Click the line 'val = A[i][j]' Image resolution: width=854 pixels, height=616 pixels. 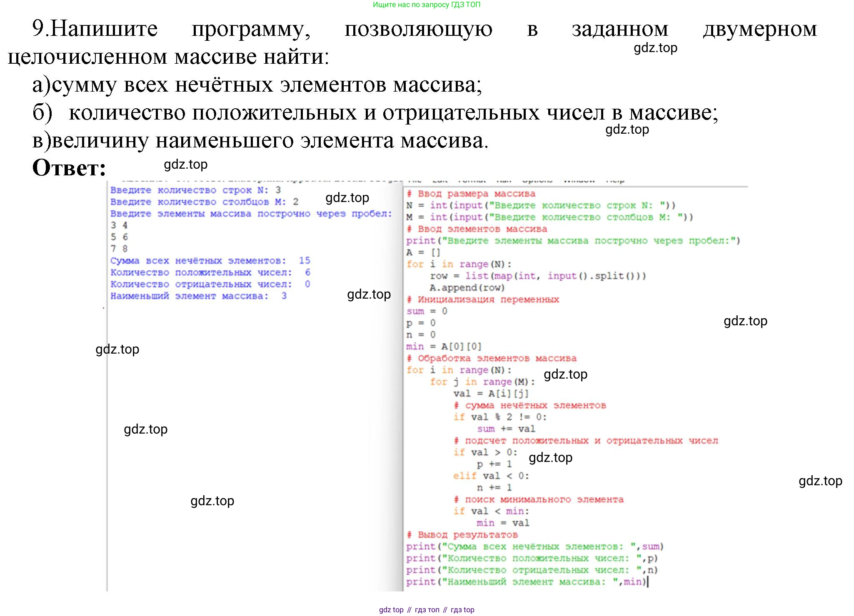(491, 394)
